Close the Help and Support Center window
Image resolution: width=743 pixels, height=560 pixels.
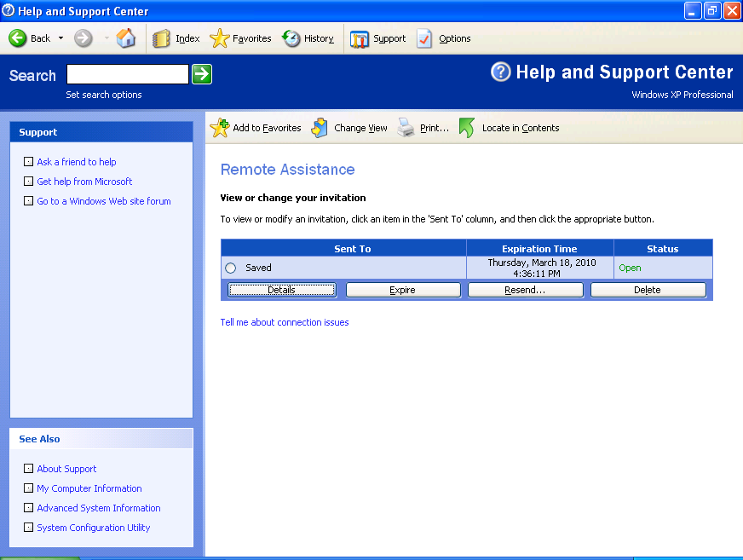tap(732, 11)
